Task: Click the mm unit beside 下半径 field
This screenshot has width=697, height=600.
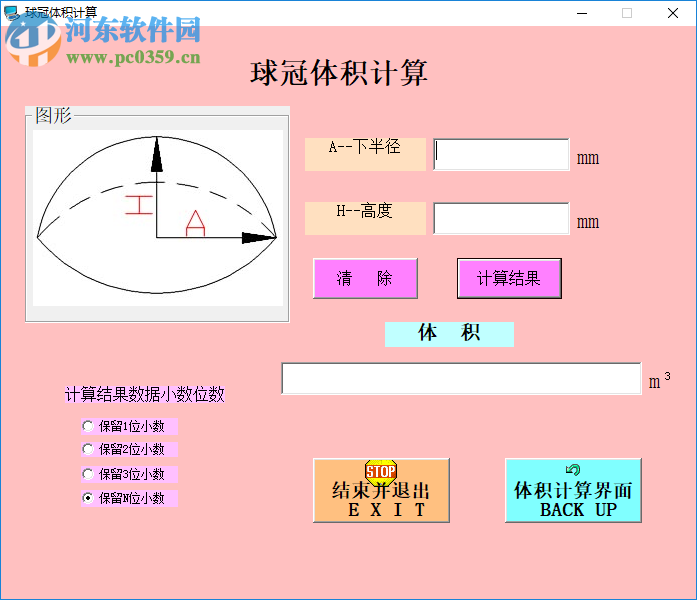Action: coord(588,158)
